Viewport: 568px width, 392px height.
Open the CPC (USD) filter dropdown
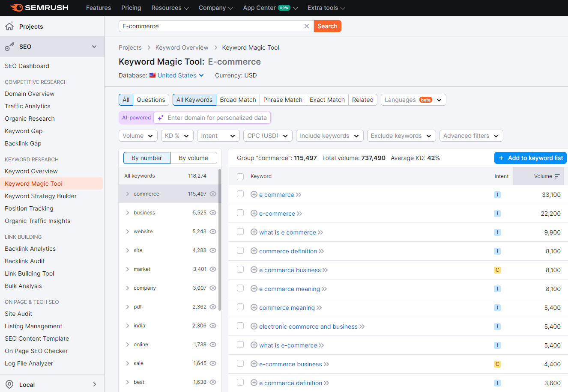coord(268,136)
